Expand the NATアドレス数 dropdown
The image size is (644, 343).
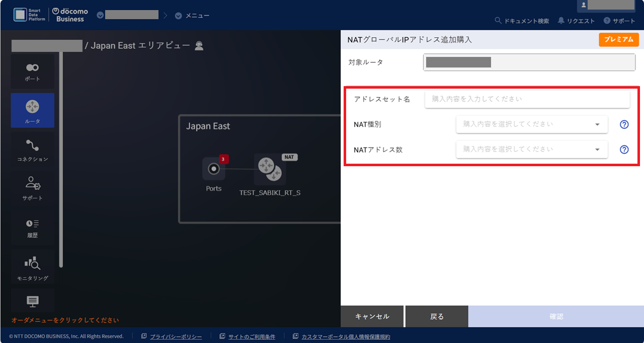coord(531,150)
